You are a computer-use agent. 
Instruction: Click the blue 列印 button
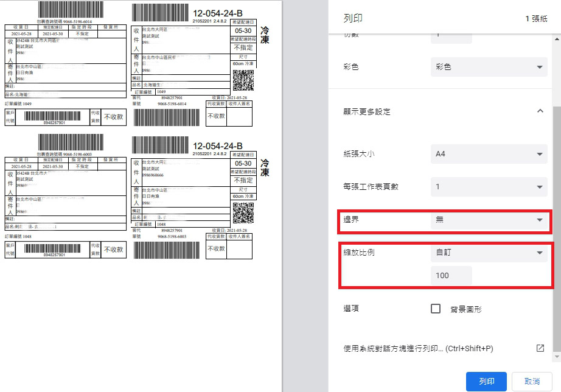point(486,381)
